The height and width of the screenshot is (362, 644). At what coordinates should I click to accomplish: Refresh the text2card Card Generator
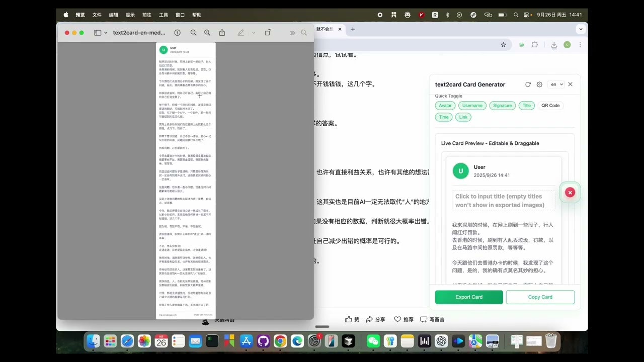(x=528, y=84)
